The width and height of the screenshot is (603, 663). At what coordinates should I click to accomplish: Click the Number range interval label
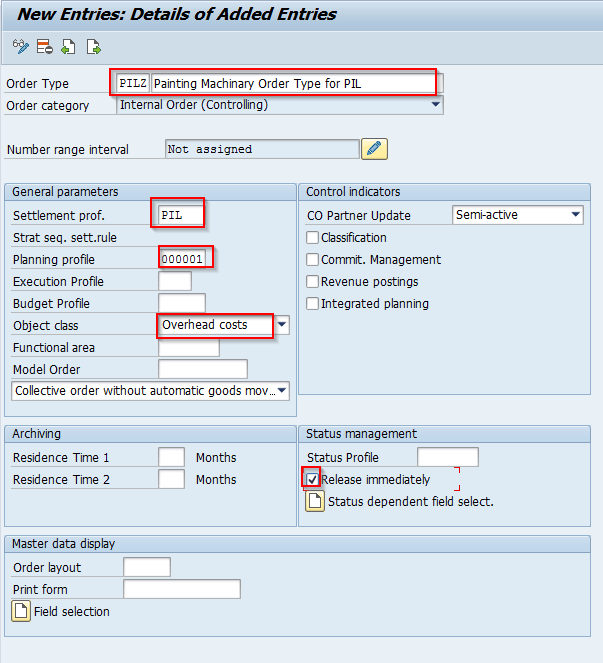click(68, 150)
